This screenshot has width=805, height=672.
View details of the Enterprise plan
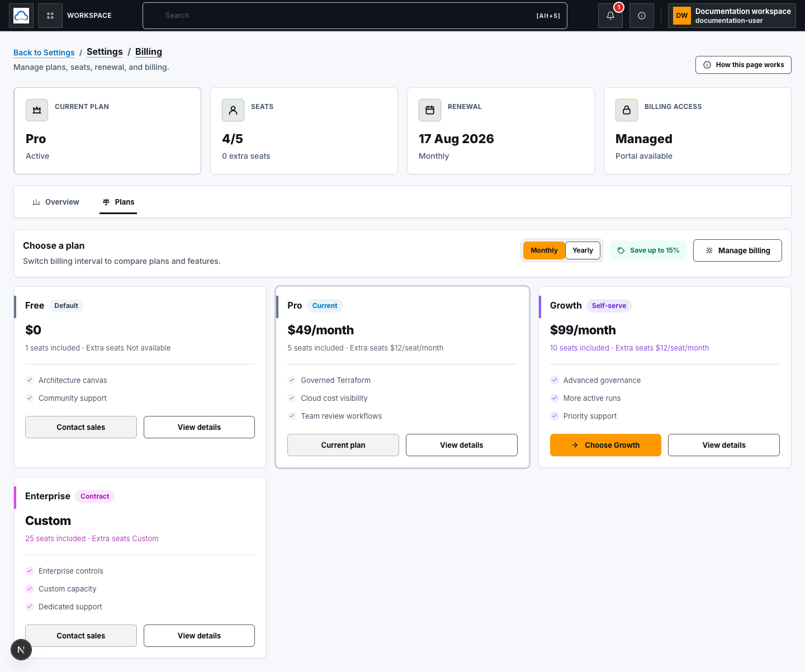tap(199, 636)
